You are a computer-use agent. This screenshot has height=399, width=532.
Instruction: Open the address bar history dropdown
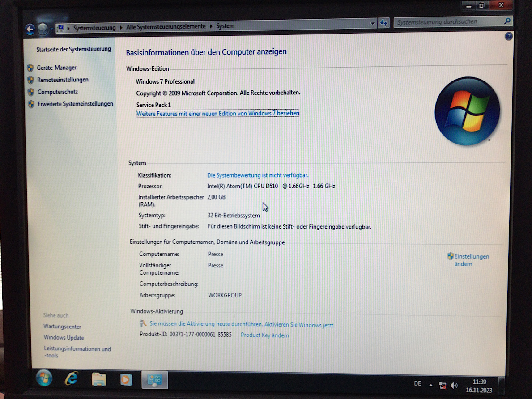pyautogui.click(x=373, y=23)
